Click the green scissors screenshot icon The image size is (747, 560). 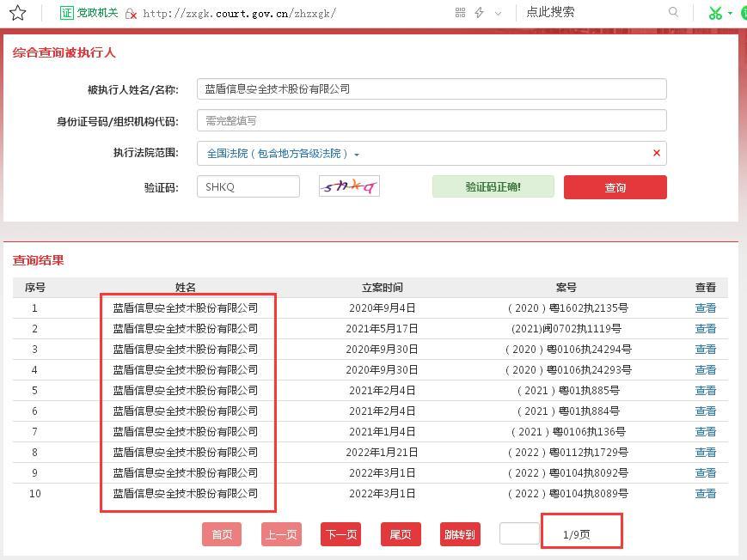point(715,13)
